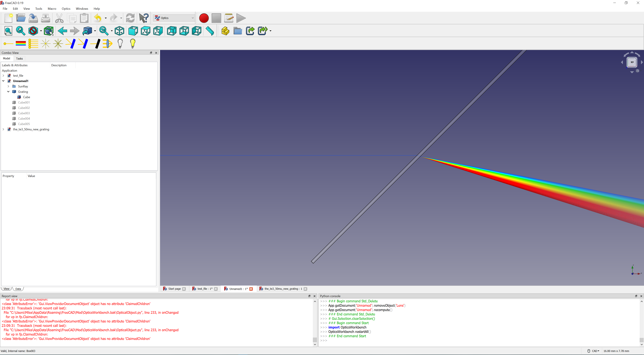This screenshot has height=355, width=644.
Task: Open the Data property tab
Action: 18,289
